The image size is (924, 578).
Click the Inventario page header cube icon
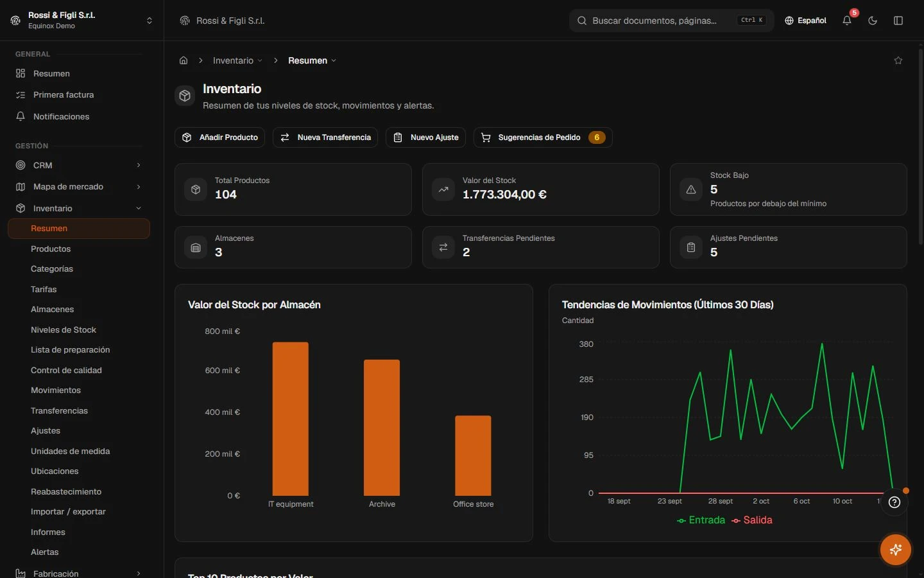tap(185, 96)
